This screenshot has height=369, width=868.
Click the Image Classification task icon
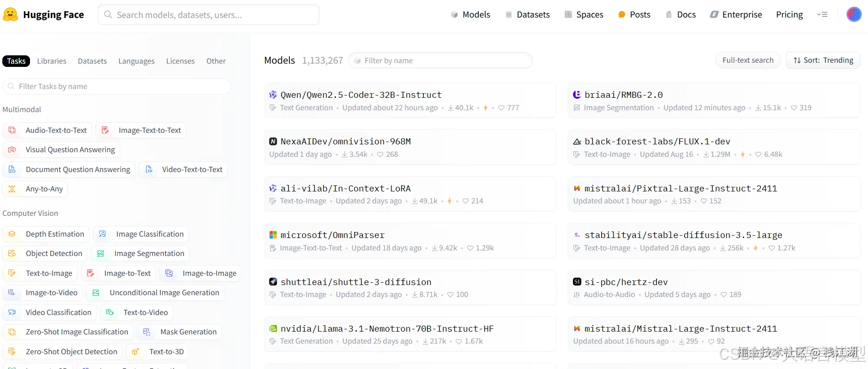point(102,234)
